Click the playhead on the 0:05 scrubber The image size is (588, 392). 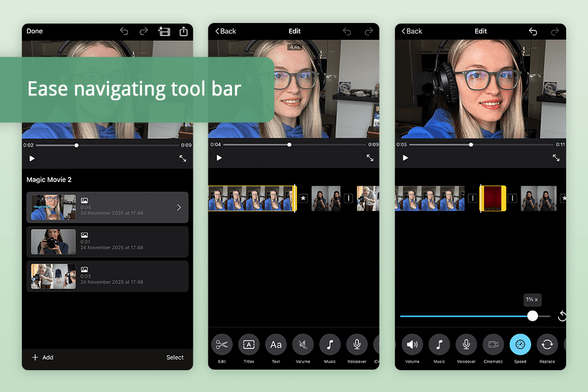471,145
